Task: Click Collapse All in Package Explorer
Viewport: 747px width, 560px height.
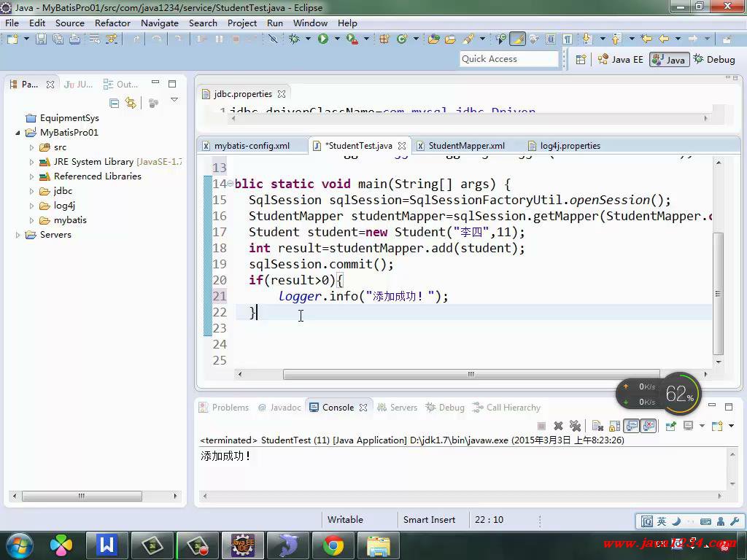Action: point(114,103)
